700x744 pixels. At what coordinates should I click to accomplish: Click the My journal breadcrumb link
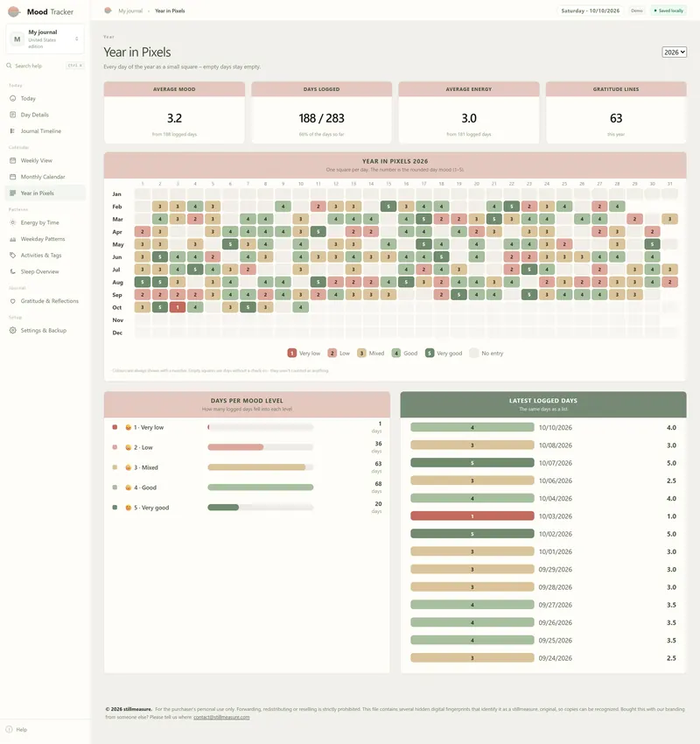click(130, 11)
